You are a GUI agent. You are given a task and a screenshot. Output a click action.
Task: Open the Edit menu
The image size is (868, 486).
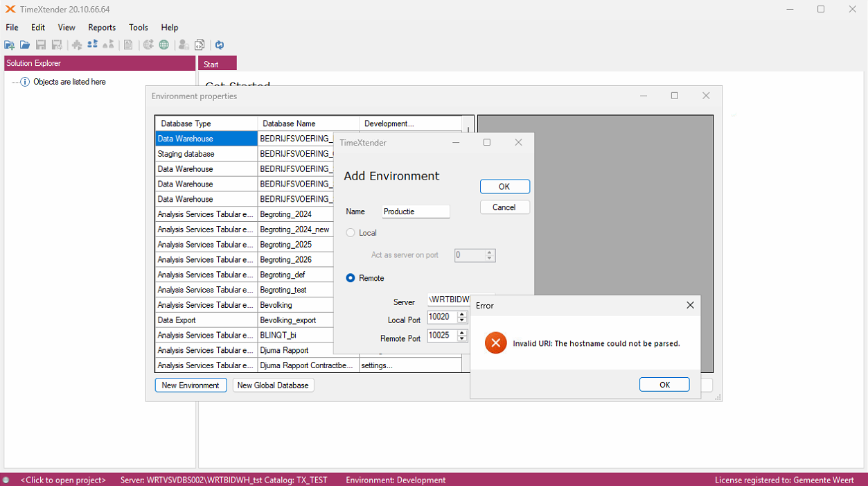click(x=38, y=28)
